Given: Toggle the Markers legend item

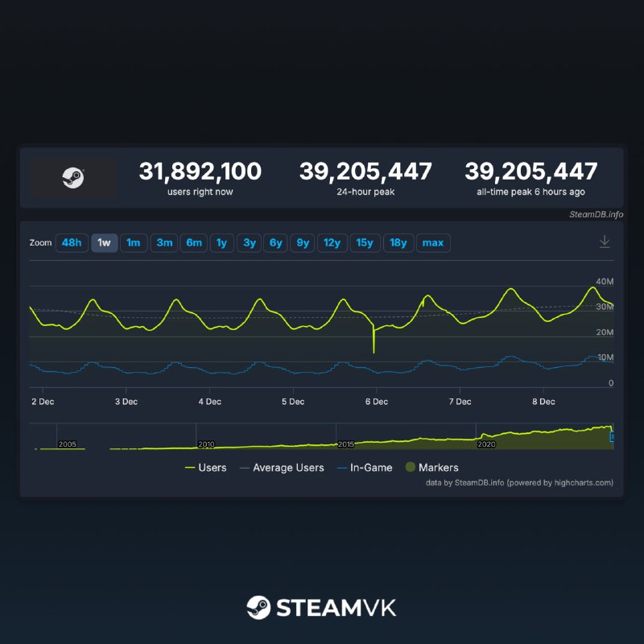Looking at the screenshot, I should coord(431,468).
